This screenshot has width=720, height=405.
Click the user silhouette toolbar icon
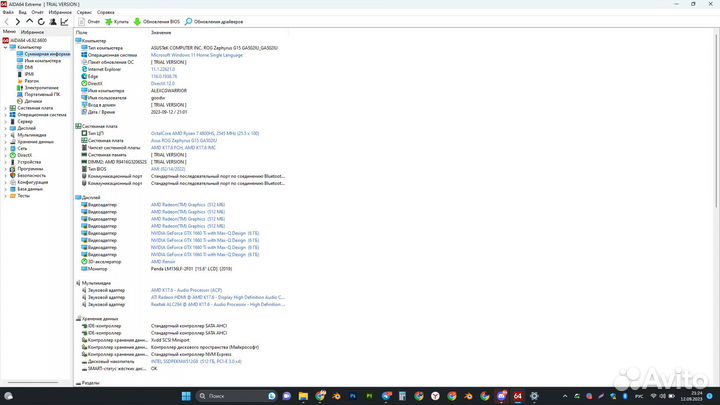53,22
